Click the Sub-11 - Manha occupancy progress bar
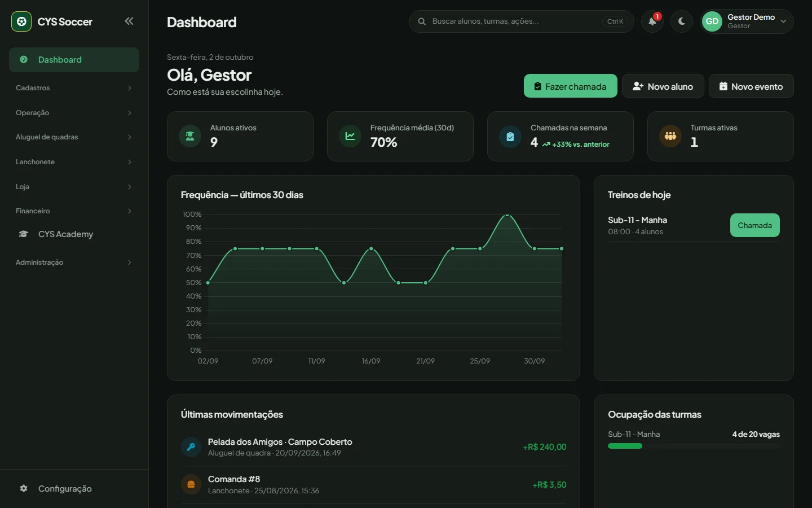Image resolution: width=812 pixels, height=508 pixels. pos(694,446)
